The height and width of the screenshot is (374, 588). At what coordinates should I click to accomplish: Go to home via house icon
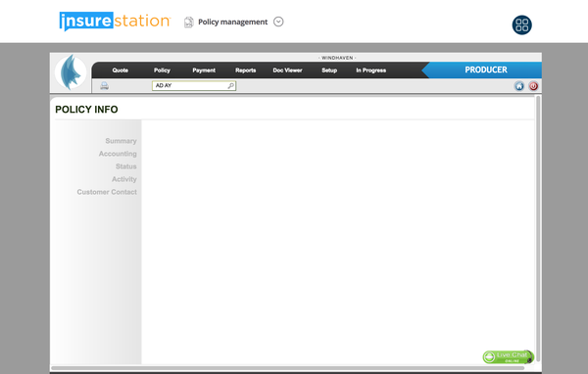click(x=519, y=86)
